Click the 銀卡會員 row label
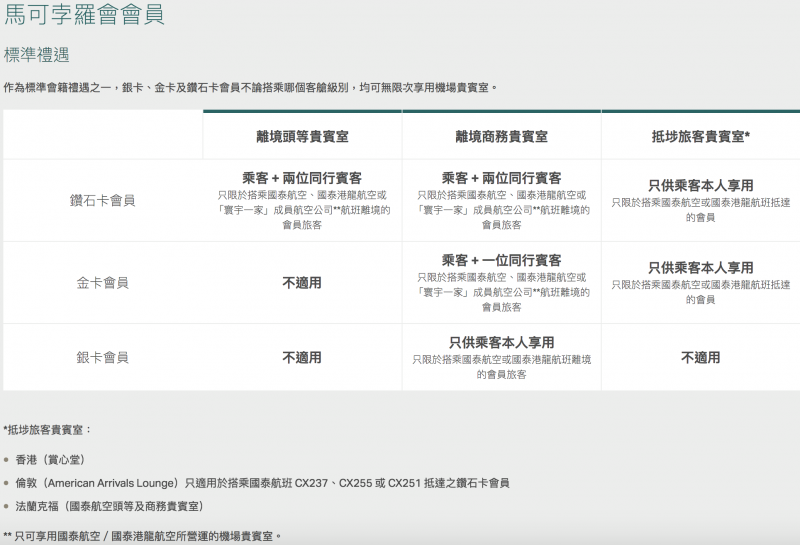Viewport: 800px width, 545px height. 103,357
